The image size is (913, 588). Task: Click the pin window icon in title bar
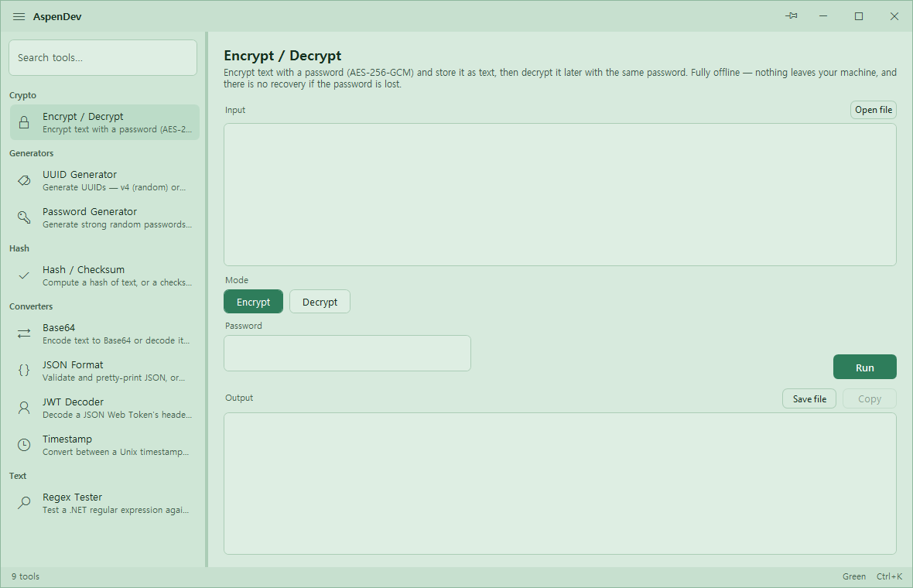pos(792,15)
